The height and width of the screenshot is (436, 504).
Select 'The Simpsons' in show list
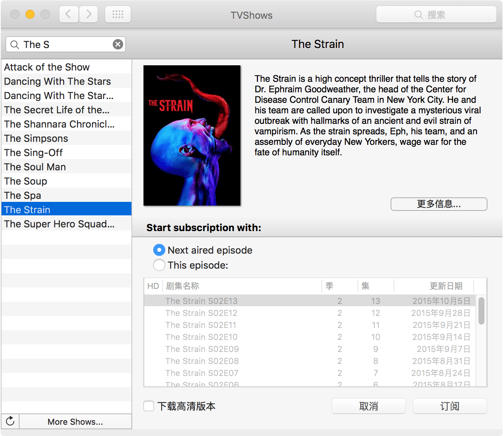(x=66, y=138)
